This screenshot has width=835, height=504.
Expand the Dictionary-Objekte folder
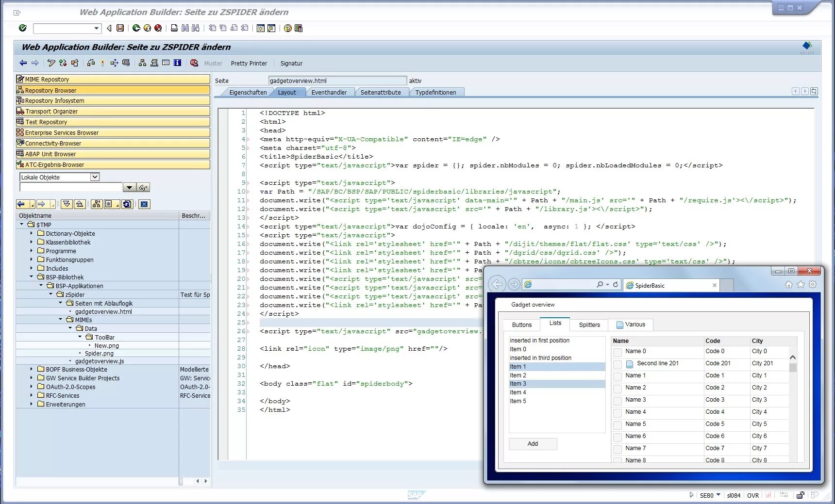[32, 233]
